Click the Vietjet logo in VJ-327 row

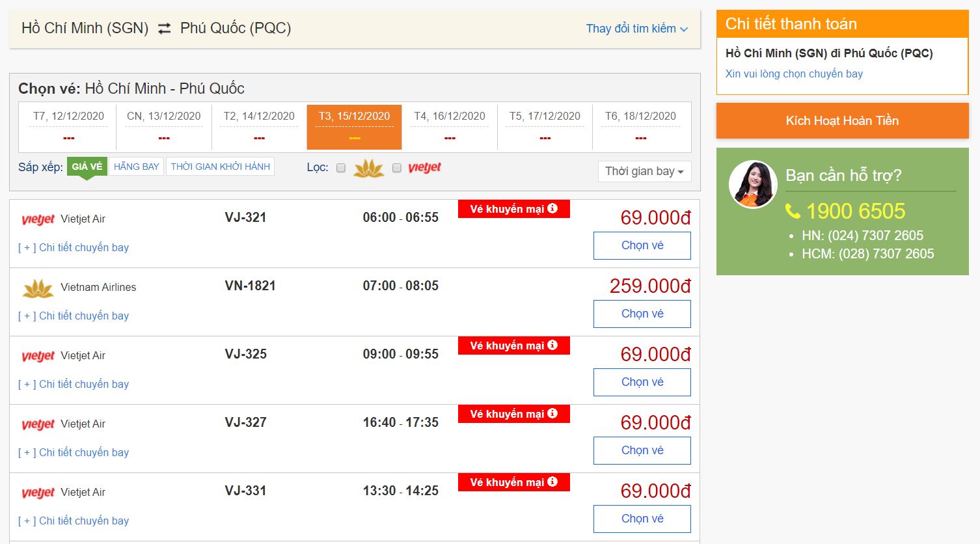pyautogui.click(x=38, y=424)
